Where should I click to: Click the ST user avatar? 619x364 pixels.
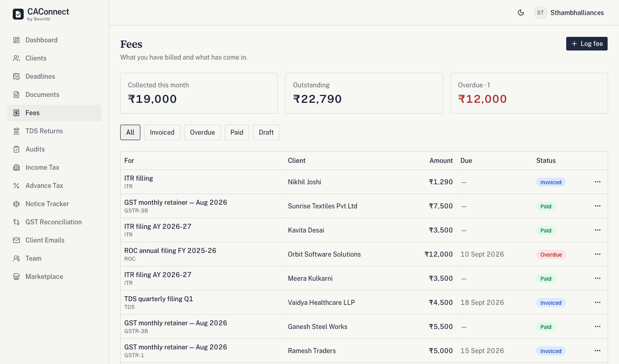click(x=540, y=13)
